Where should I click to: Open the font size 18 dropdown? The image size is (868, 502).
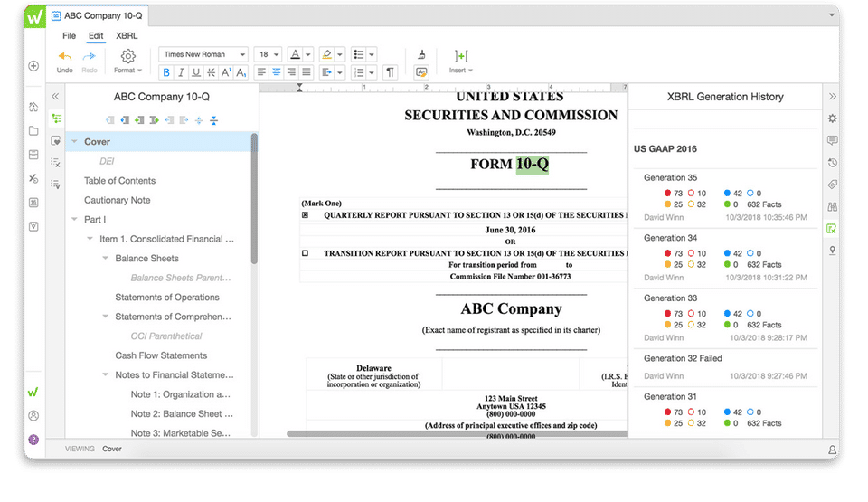click(268, 54)
